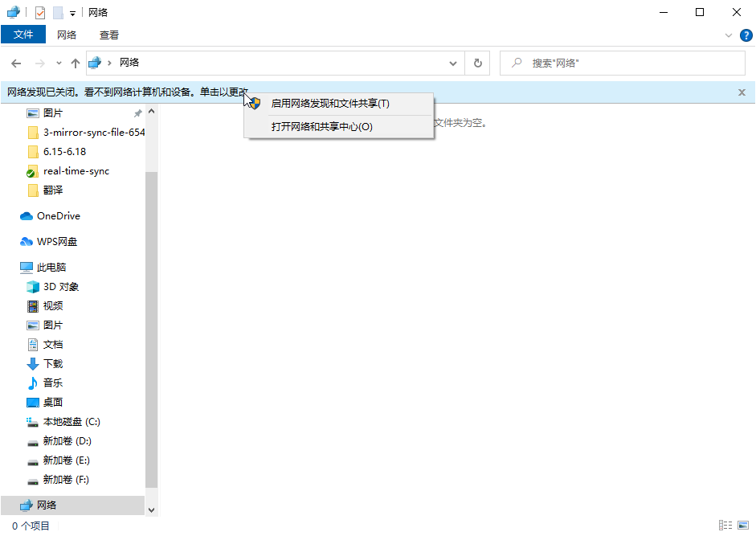Click the Up directory arrow

pos(76,63)
